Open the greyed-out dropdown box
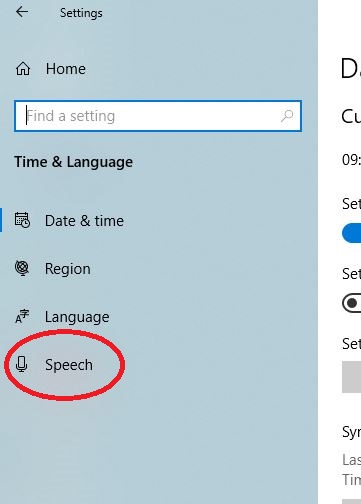361x504 pixels. click(351, 377)
